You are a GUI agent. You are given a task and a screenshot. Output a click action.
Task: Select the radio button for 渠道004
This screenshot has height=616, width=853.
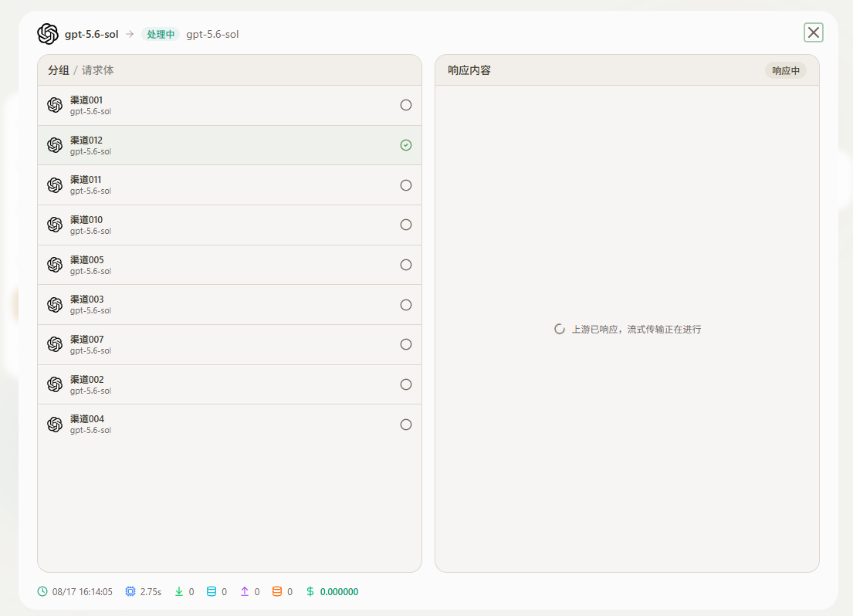[x=406, y=425]
